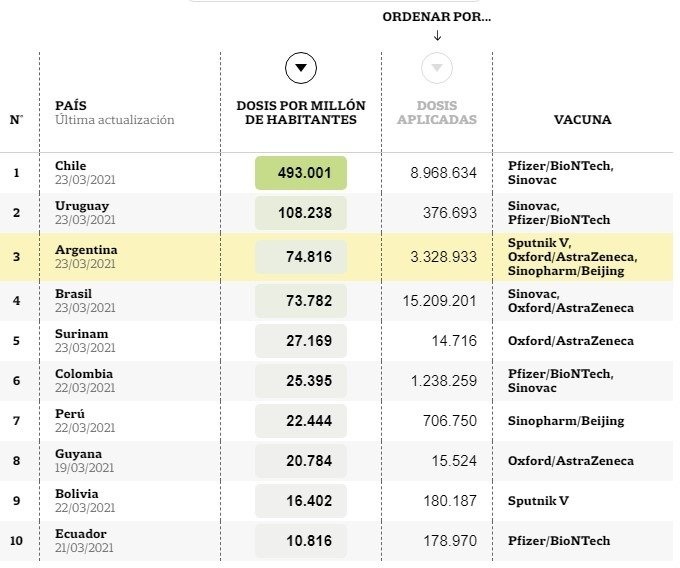Viewport: 680px width, 568px height.
Task: Select Colombia in the ranking
Action: click(84, 373)
